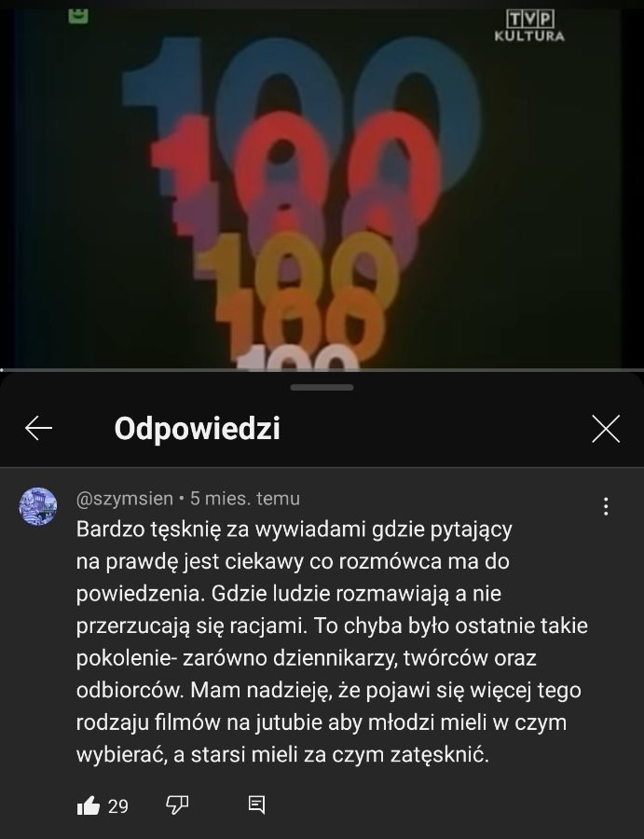The height and width of the screenshot is (839, 644).
Task: Tap the drag handle of the replies sheet
Action: [x=322, y=388]
